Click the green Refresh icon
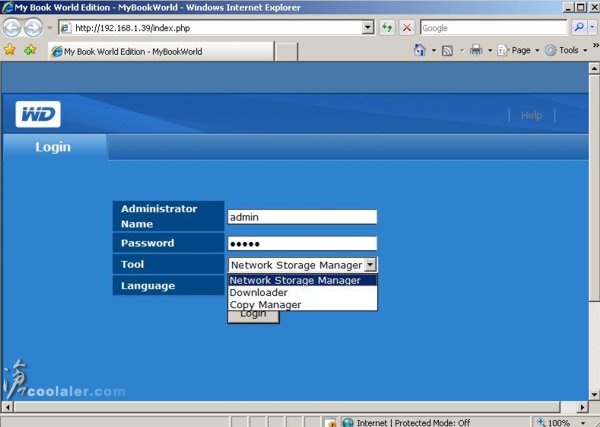This screenshot has width=600, height=427. pyautogui.click(x=387, y=28)
